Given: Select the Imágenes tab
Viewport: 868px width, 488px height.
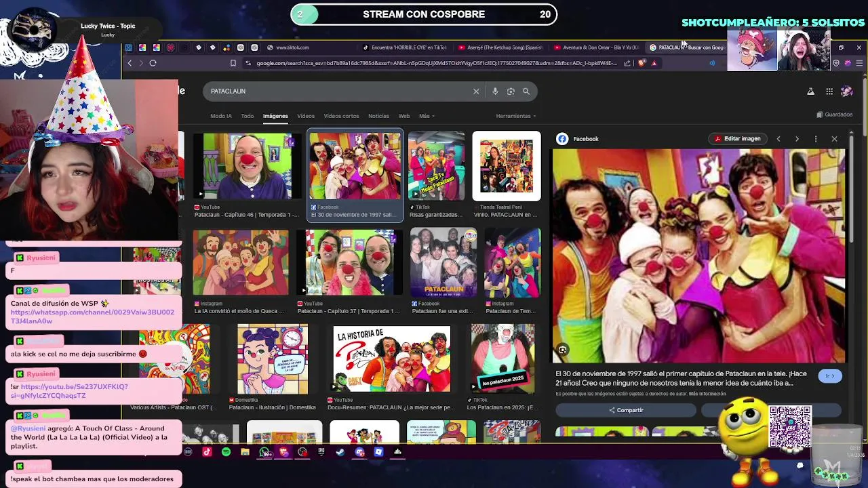Looking at the screenshot, I should click(x=275, y=116).
